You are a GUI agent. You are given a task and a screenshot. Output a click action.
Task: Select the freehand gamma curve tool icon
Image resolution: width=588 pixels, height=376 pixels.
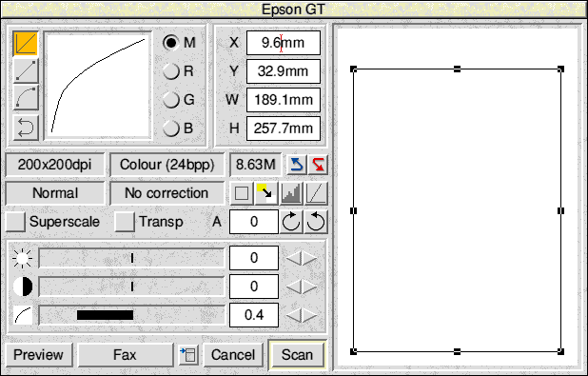point(26,44)
